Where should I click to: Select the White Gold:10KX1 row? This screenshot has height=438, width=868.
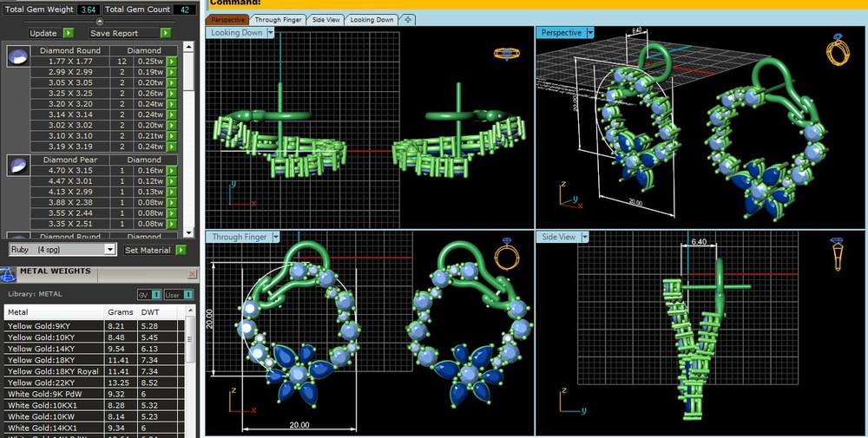94,405
